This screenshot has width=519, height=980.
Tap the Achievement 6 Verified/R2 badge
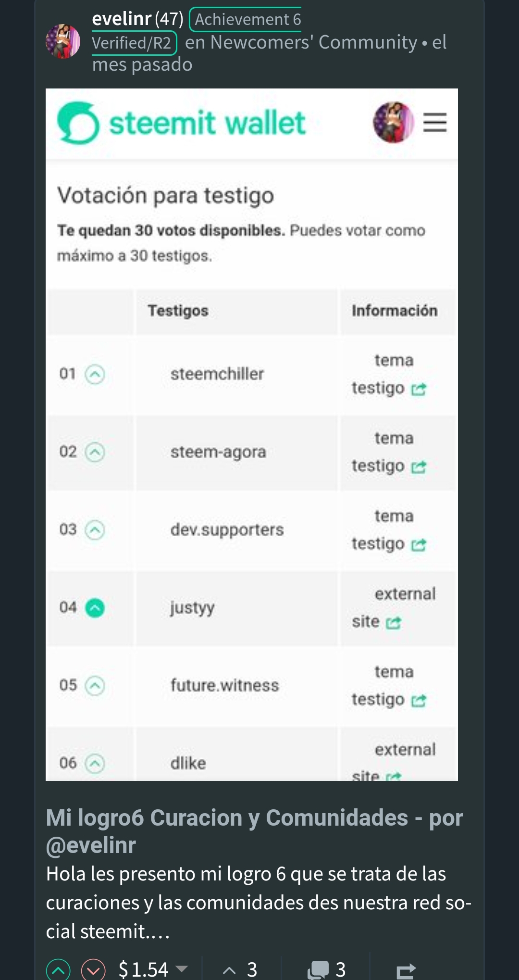197,31
